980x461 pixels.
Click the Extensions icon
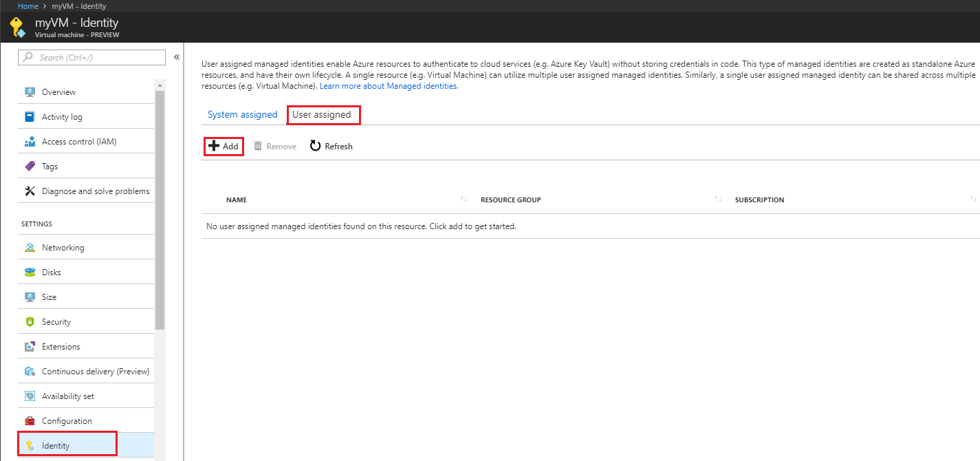30,347
